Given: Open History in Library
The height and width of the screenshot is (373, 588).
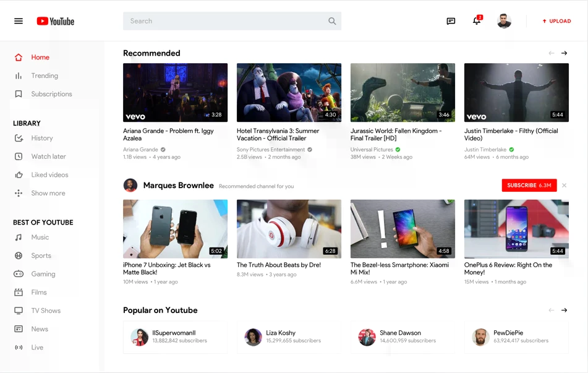Looking at the screenshot, I should click(42, 138).
